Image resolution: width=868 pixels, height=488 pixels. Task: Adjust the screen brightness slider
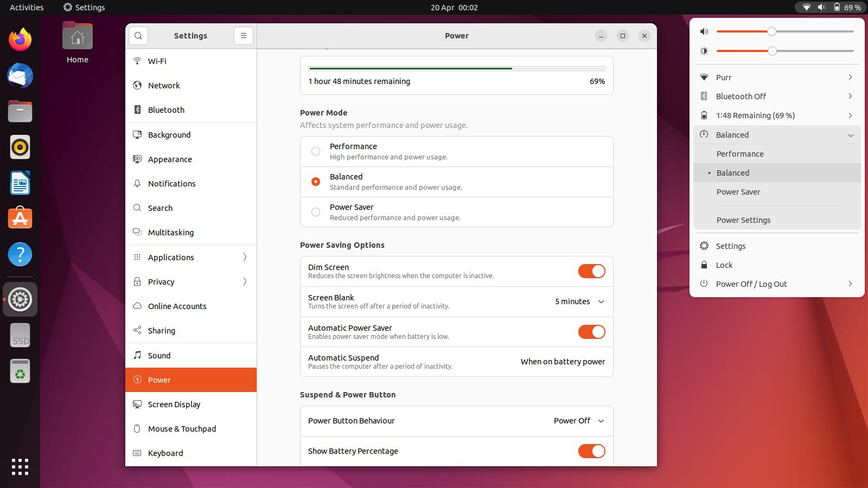pyautogui.click(x=772, y=51)
